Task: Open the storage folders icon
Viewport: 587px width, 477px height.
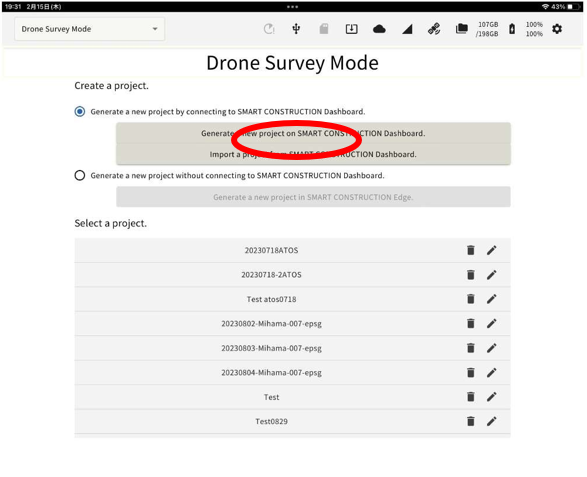Action: point(462,29)
